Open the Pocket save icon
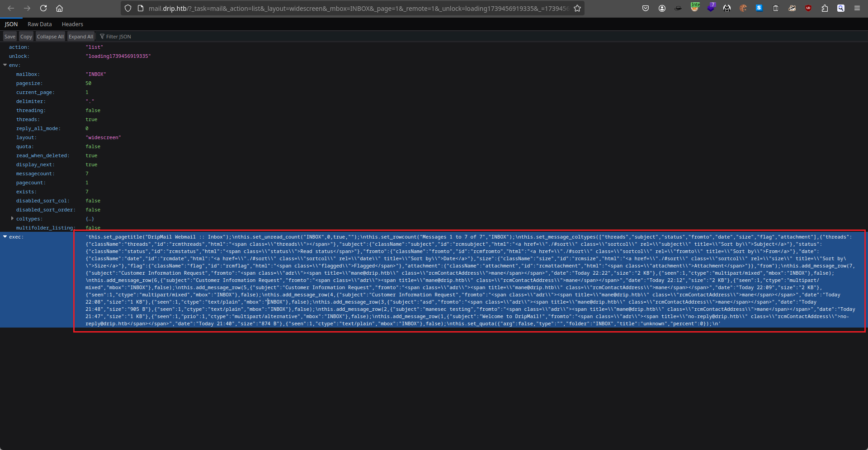868x450 pixels. tap(646, 8)
